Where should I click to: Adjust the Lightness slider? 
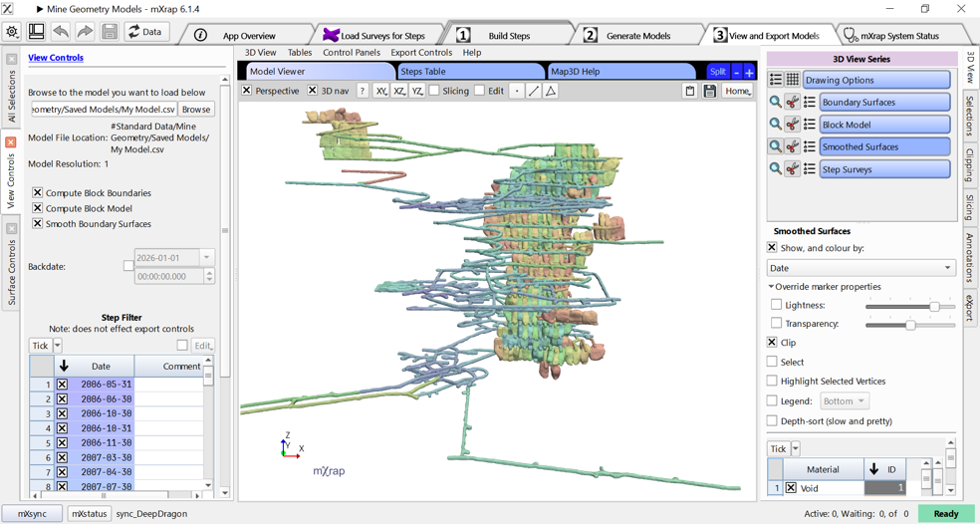pyautogui.click(x=934, y=307)
